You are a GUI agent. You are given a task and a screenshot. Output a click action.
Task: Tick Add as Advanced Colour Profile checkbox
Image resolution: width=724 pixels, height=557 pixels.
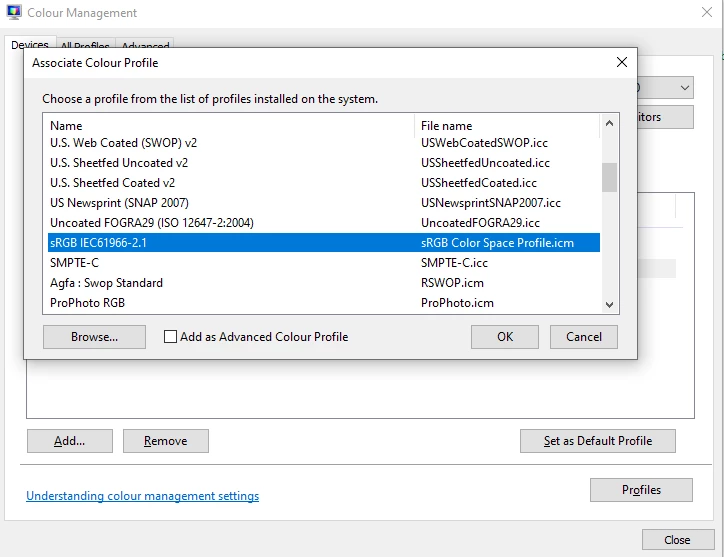point(170,337)
